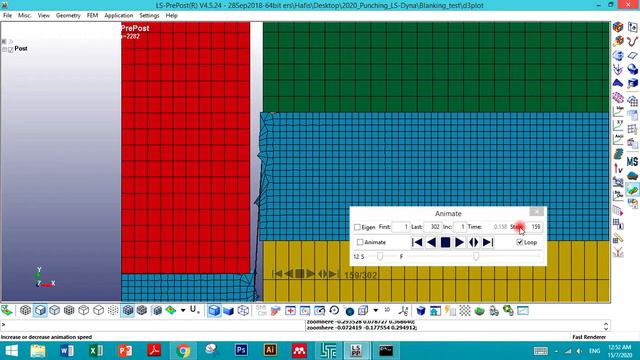This screenshot has height=360, width=640.
Task: Open Excel from the taskbar
Action: 96,351
